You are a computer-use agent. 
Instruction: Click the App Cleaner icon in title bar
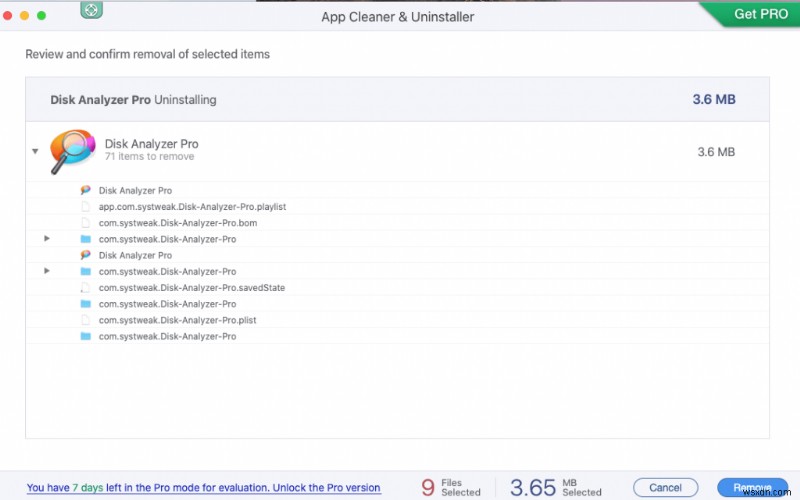tap(91, 10)
